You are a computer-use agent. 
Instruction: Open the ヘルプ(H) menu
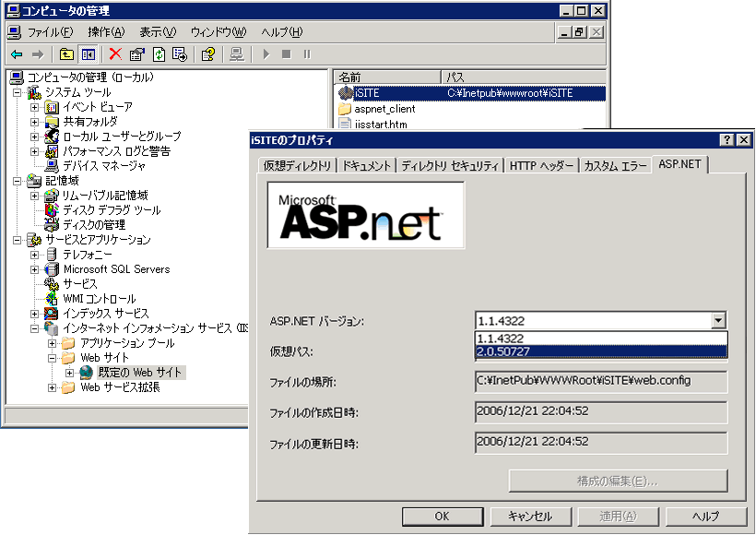281,32
